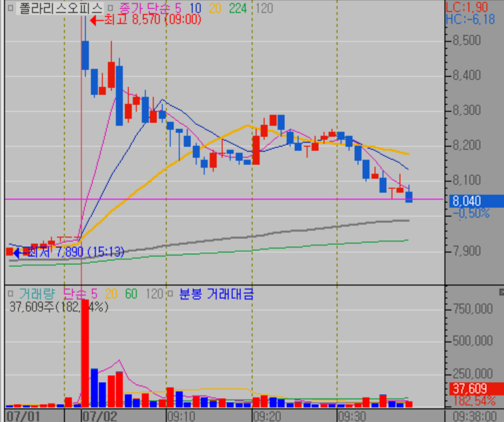Click the 09:20 time axis marker

click(x=267, y=416)
